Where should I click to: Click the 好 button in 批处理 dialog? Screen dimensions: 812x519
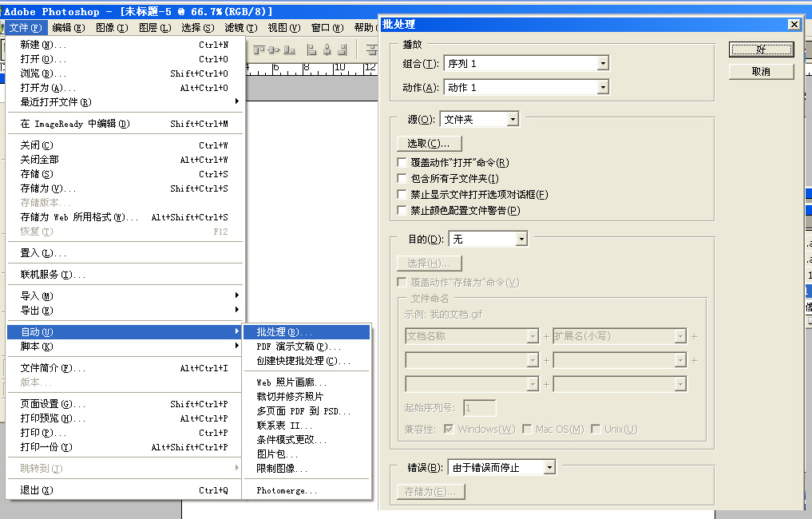(x=761, y=50)
